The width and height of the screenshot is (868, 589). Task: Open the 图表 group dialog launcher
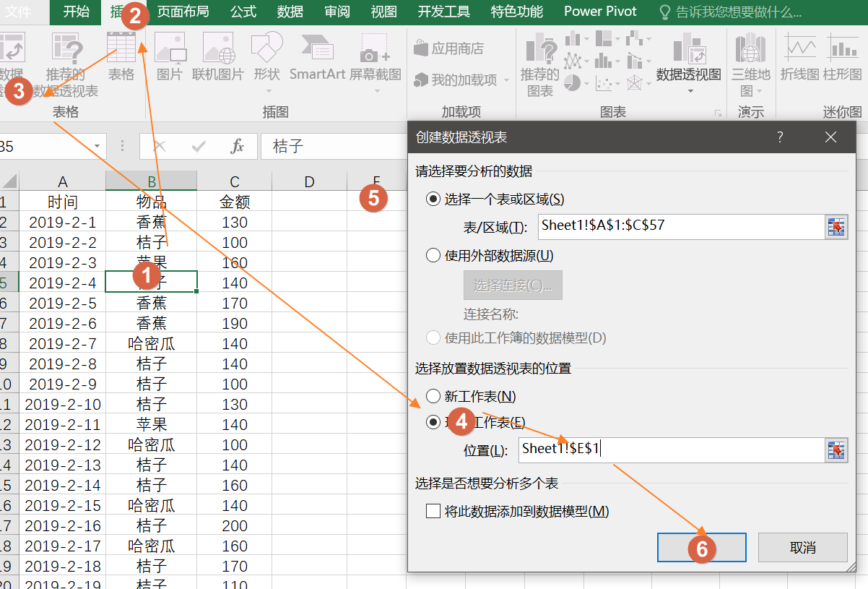pyautogui.click(x=718, y=113)
